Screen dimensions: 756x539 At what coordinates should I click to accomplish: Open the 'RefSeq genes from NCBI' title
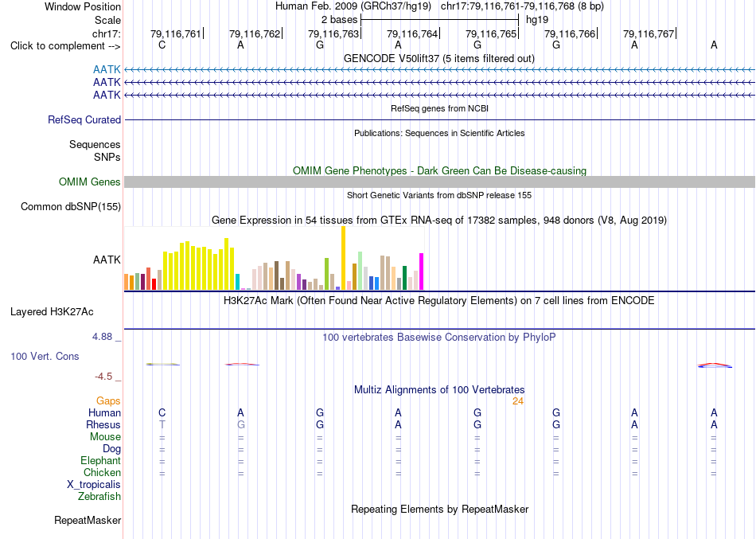coord(439,108)
